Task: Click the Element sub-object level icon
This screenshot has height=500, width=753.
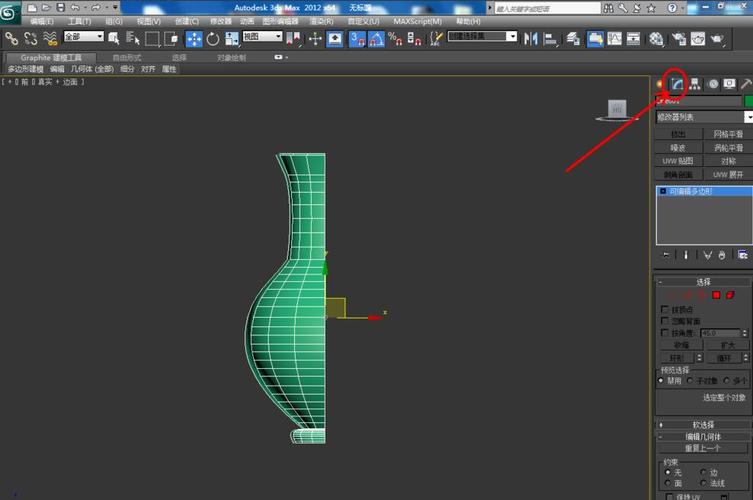Action: (729, 295)
